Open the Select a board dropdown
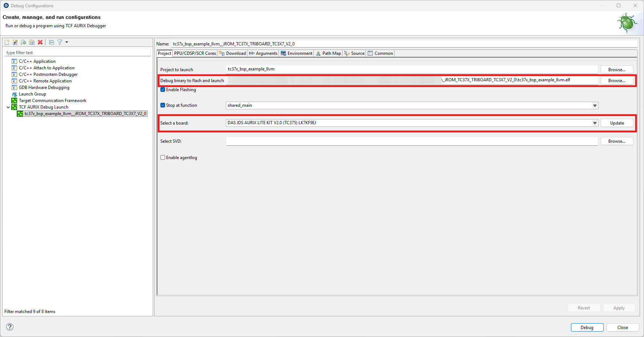Screen dimensions: 644x337 coord(595,123)
